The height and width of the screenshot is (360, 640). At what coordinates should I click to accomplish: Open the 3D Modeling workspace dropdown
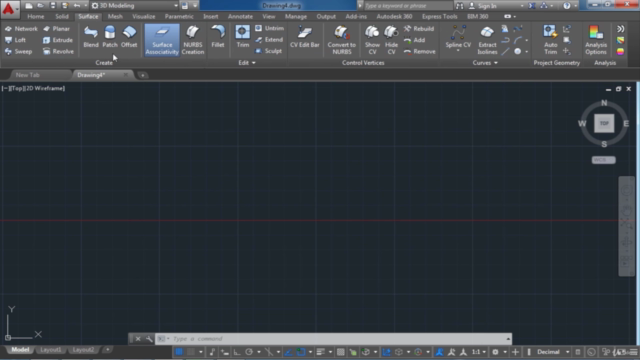[x=135, y=6]
